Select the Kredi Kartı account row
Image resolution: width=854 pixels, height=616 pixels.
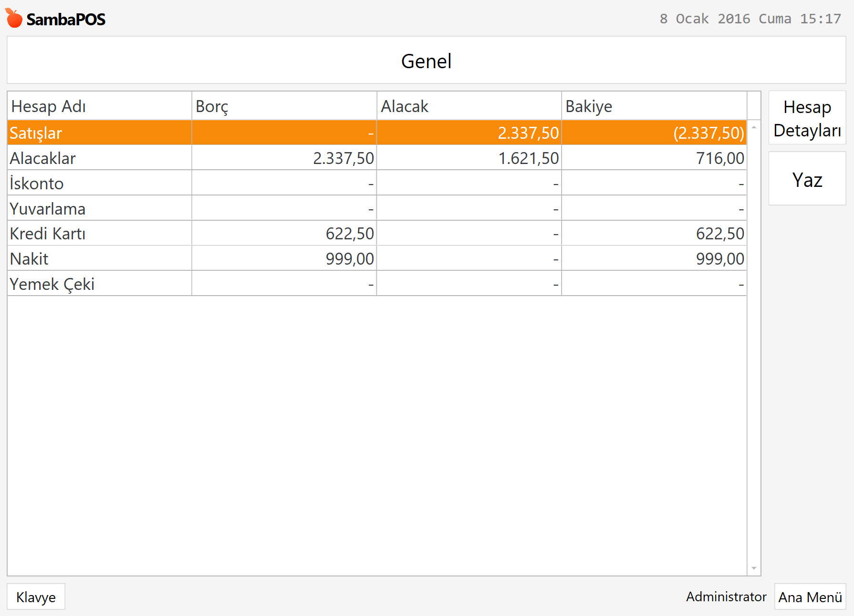[377, 234]
